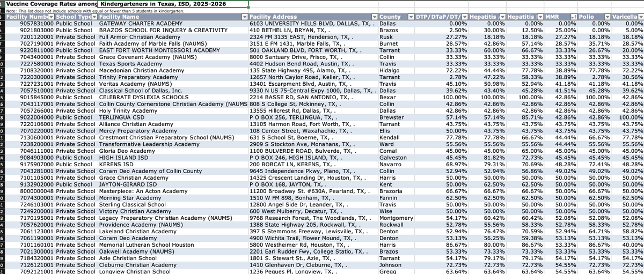This screenshot has width=644, height=274.
Task: Select the Veritas Academy (NAUMS) cell
Action: point(173,84)
